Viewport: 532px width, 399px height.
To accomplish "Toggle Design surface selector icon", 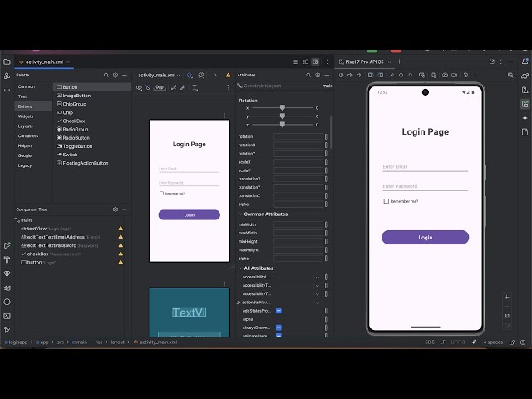I will click(x=190, y=75).
